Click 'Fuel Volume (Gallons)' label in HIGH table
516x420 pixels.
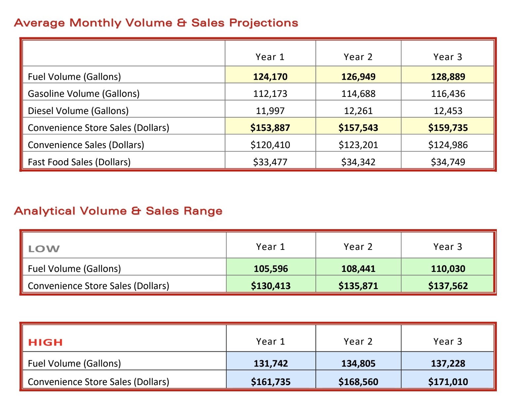pyautogui.click(x=75, y=364)
